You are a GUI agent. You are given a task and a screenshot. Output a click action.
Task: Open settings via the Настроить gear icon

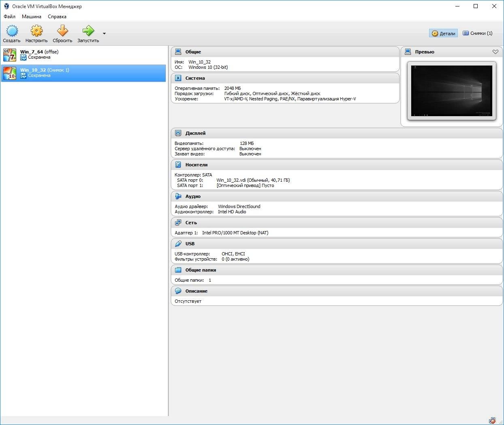(36, 31)
